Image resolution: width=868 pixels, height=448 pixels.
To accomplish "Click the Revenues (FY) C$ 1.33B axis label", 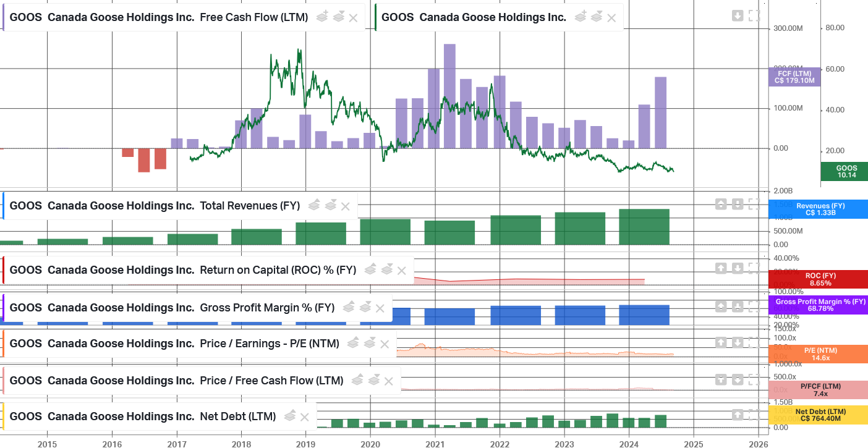I will (819, 209).
